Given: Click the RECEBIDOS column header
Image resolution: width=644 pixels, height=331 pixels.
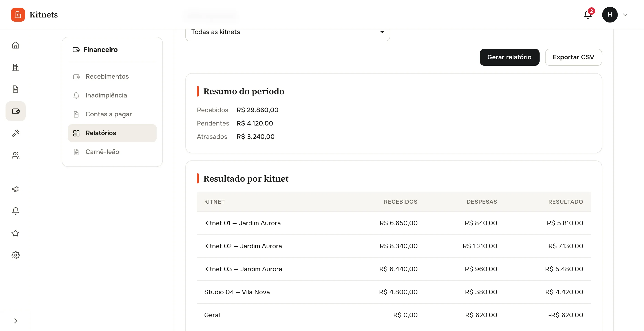Looking at the screenshot, I should [400, 202].
